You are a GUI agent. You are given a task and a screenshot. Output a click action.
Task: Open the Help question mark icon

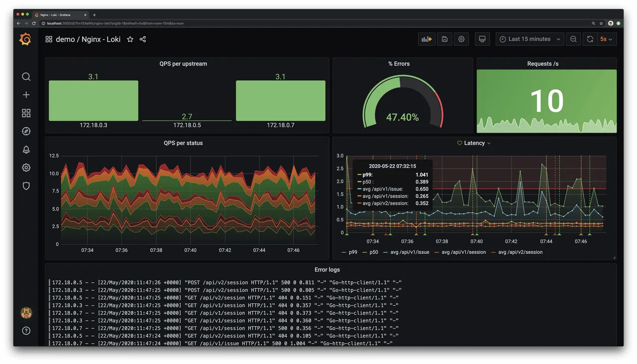26,331
